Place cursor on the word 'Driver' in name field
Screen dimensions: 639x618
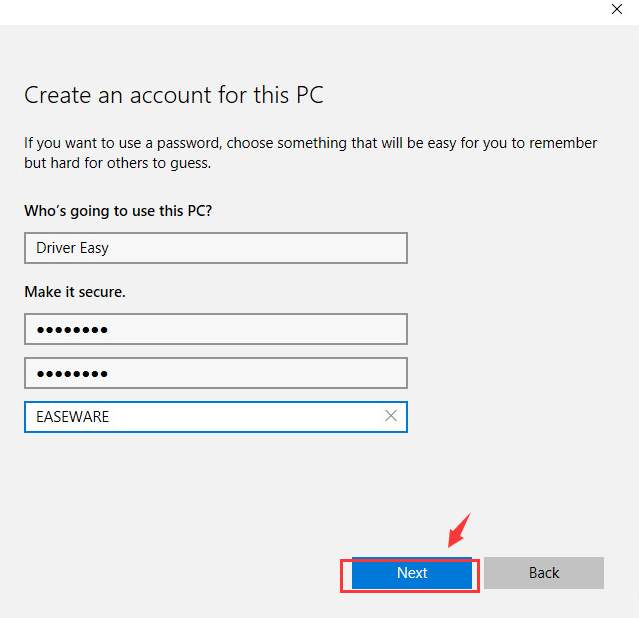[x=56, y=248]
